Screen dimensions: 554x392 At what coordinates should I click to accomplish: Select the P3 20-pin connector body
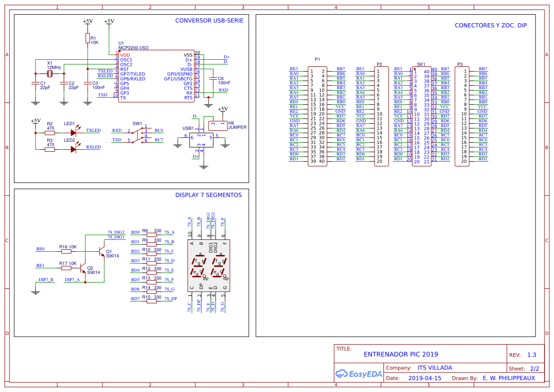click(462, 116)
